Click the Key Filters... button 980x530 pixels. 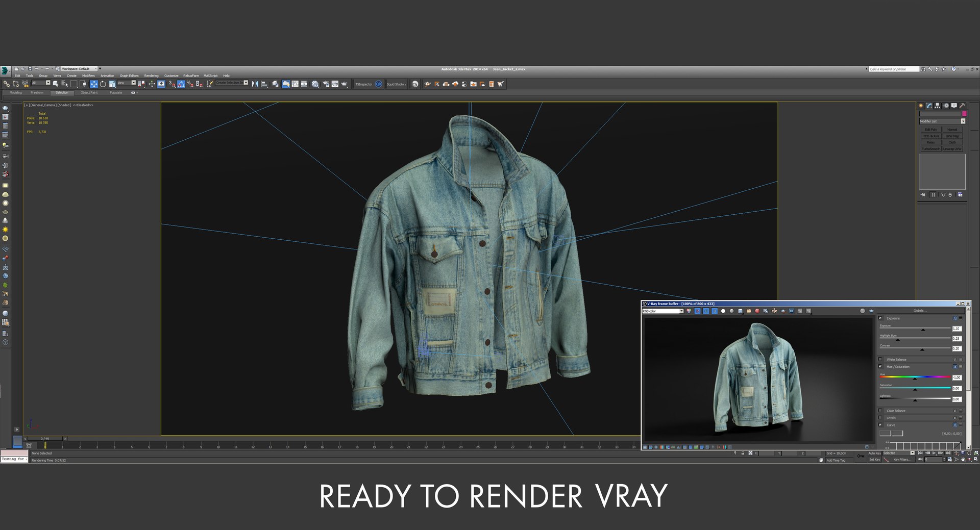[902, 460]
